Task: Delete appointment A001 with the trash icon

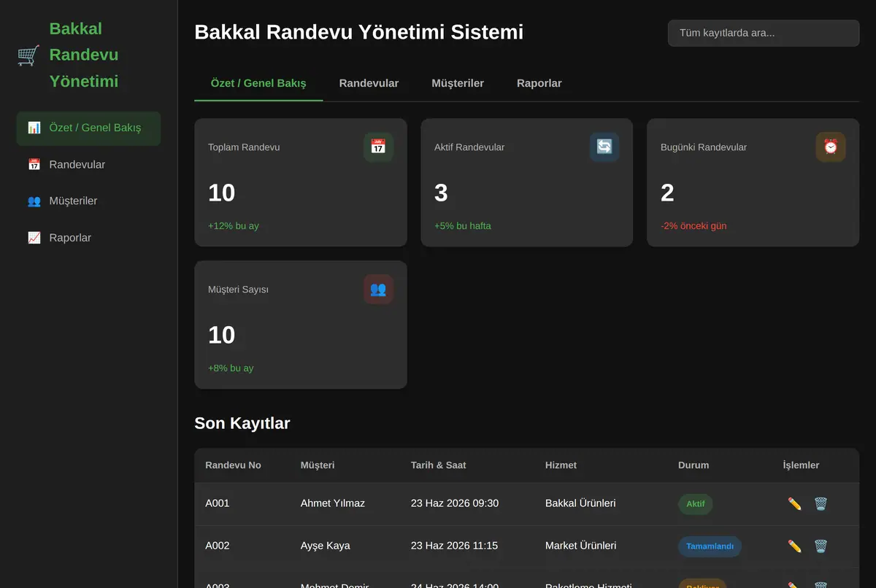Action: 821,503
